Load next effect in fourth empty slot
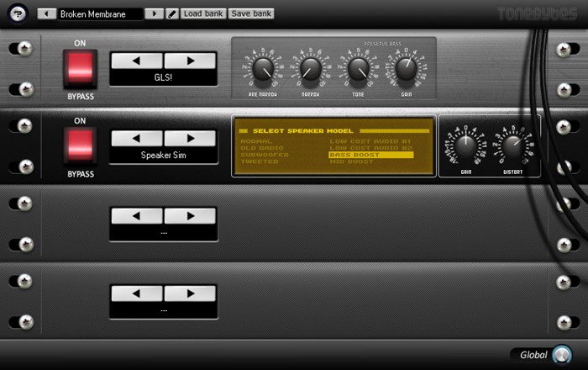This screenshot has width=588, height=370. (190, 293)
